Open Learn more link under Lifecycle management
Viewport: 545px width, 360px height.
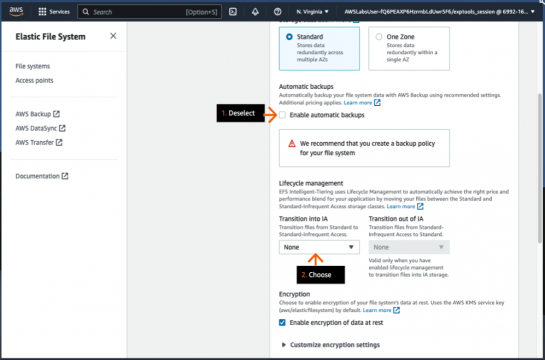tap(401, 206)
